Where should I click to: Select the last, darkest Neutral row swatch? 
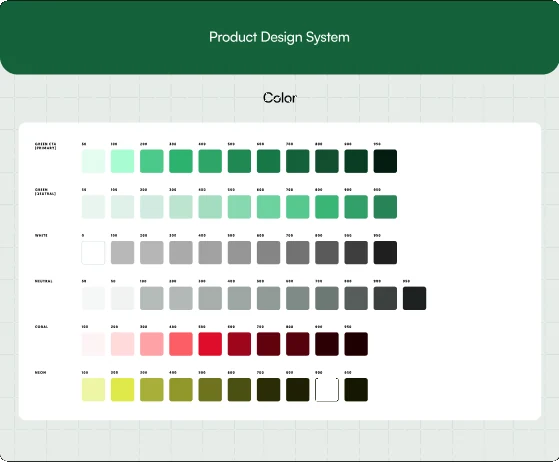click(414, 298)
